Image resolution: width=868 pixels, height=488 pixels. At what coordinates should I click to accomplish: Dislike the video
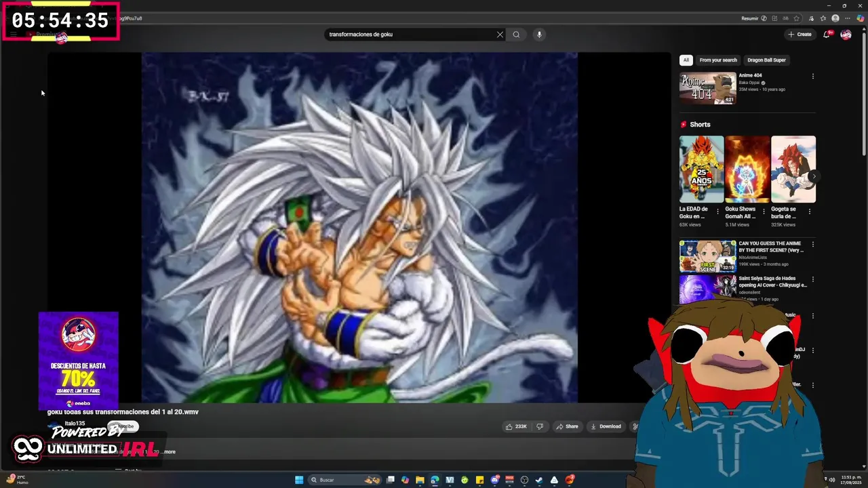tap(540, 426)
